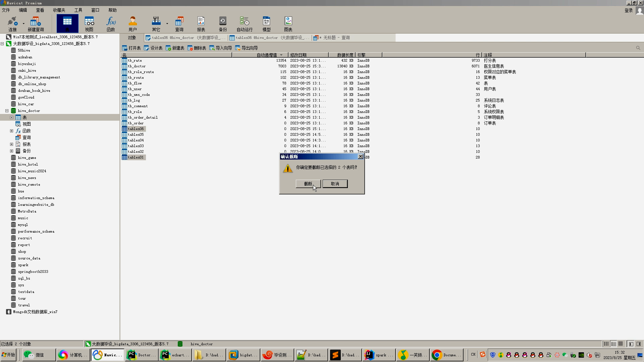Expand the 函数 (Functions) tree node
Image resolution: width=644 pixels, height=362 pixels.
[11, 131]
